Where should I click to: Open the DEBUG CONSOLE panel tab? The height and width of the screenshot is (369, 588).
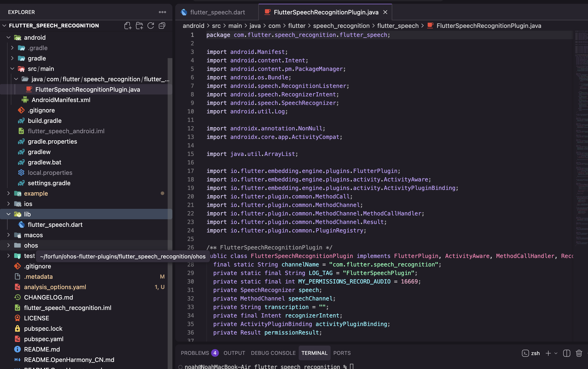(x=273, y=353)
